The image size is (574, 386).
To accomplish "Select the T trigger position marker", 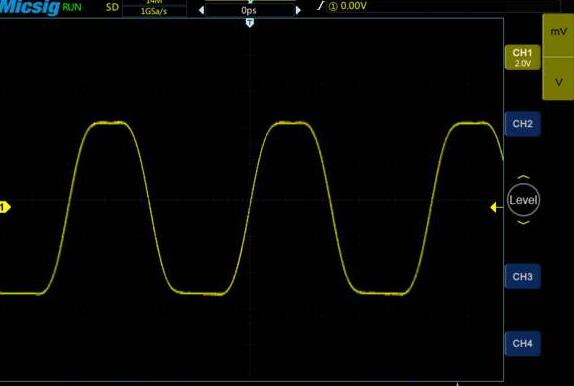I will click(250, 23).
